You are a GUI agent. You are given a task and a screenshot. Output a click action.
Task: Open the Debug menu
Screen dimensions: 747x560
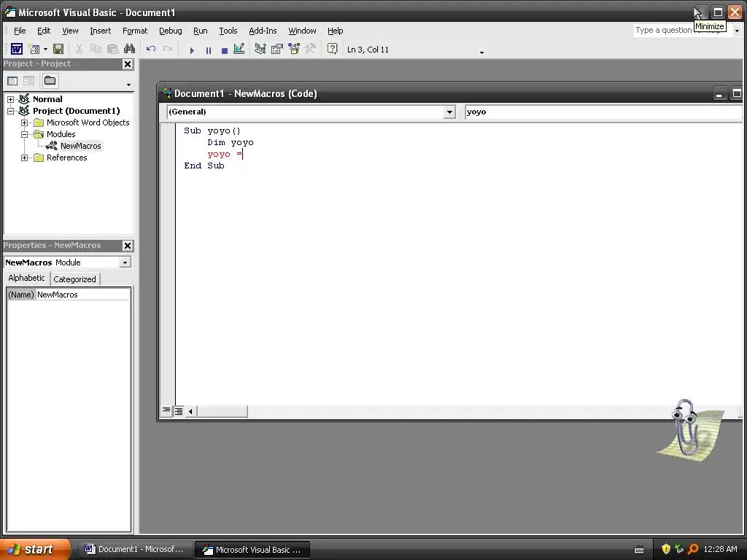pos(171,31)
